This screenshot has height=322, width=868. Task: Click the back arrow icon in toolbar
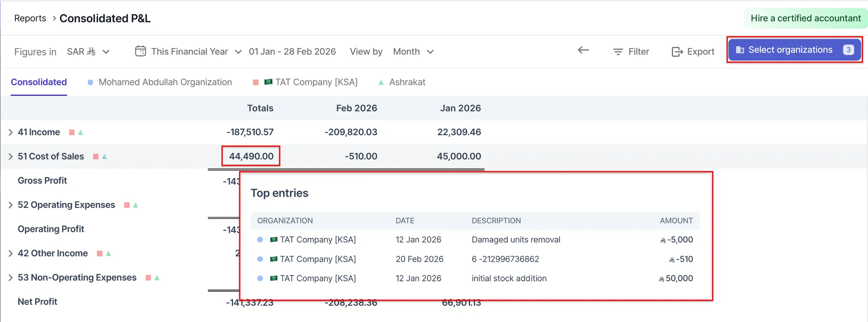[583, 51]
